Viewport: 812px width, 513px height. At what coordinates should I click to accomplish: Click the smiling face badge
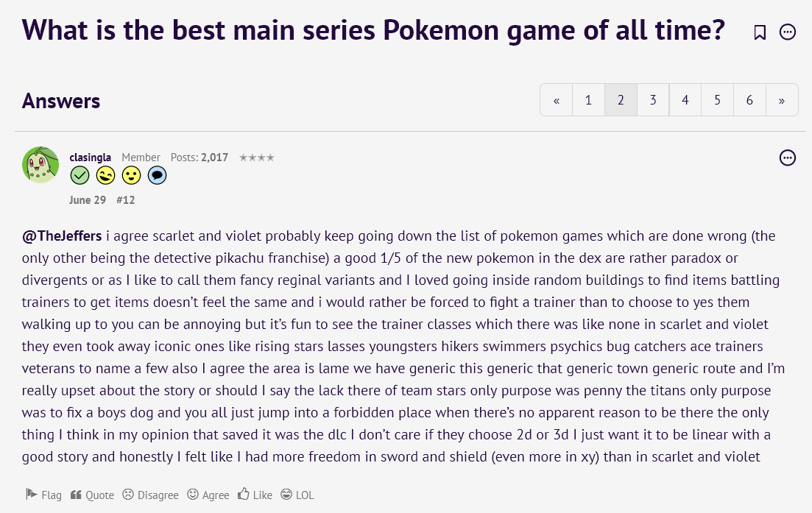[131, 175]
